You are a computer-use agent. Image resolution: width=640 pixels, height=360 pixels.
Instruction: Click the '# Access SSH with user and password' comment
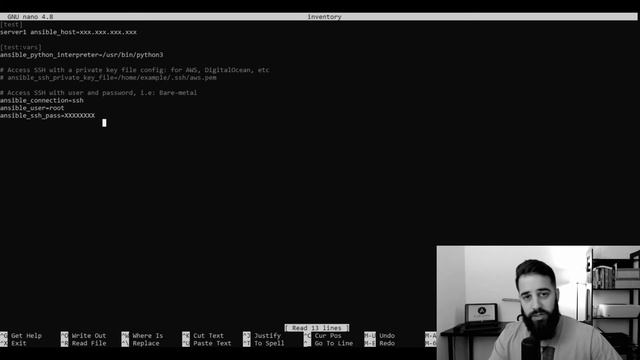[98, 93]
